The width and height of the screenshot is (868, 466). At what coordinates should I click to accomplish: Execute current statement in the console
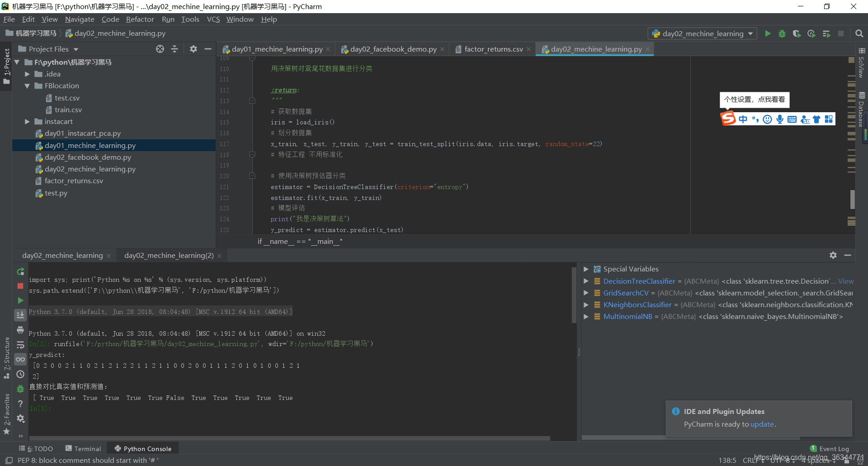pyautogui.click(x=20, y=300)
